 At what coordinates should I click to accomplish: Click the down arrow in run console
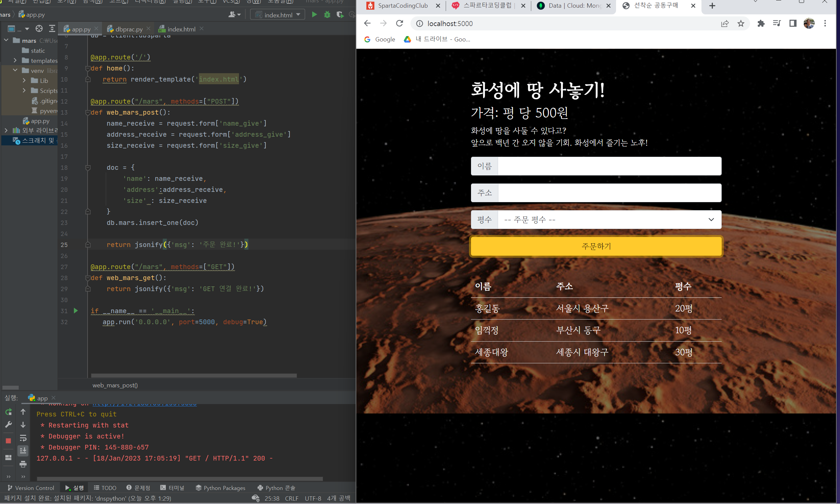click(x=23, y=424)
